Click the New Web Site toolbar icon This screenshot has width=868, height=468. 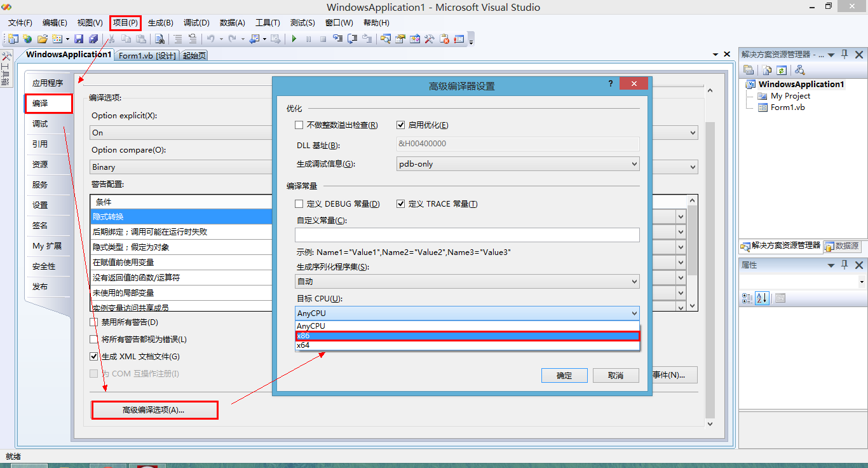[x=27, y=39]
